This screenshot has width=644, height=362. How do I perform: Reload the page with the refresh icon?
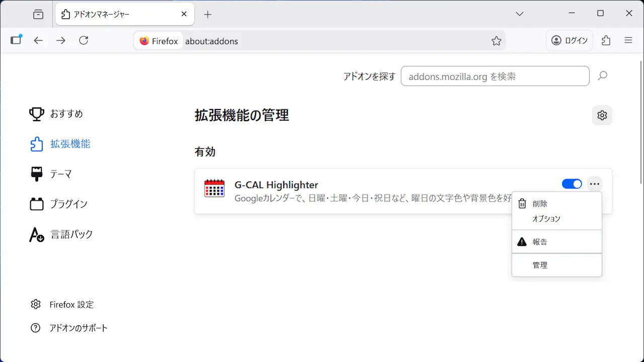[x=84, y=41]
